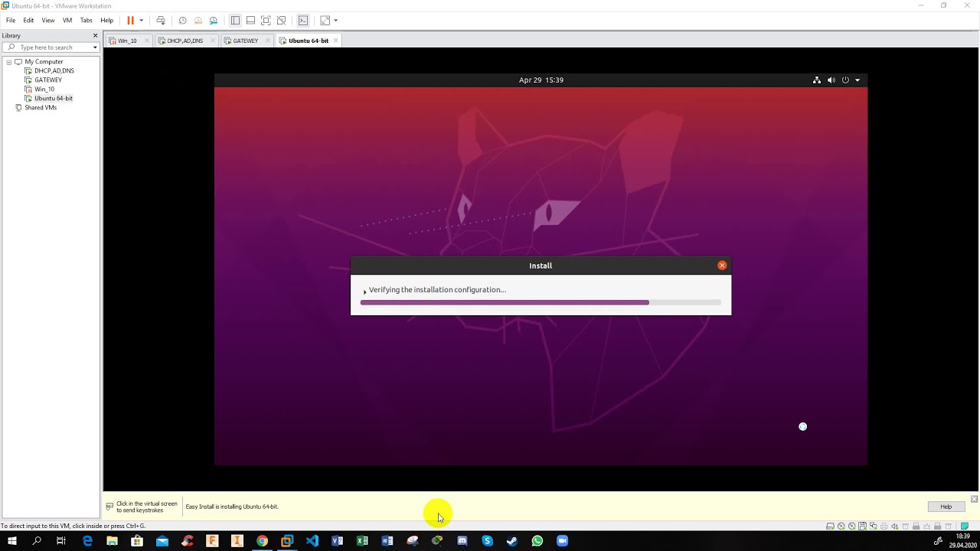Take a snapshot of this virtual machine

click(x=182, y=21)
